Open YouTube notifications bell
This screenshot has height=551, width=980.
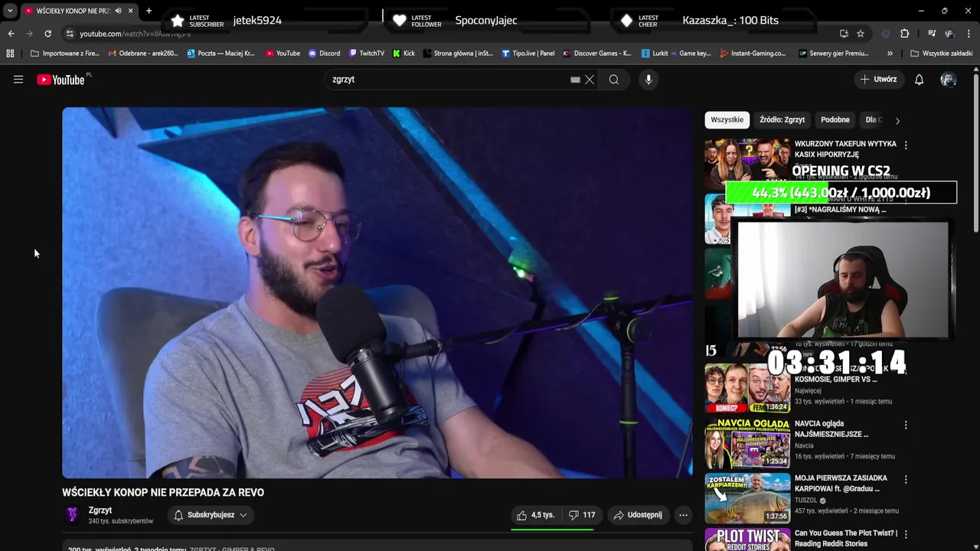pos(920,80)
